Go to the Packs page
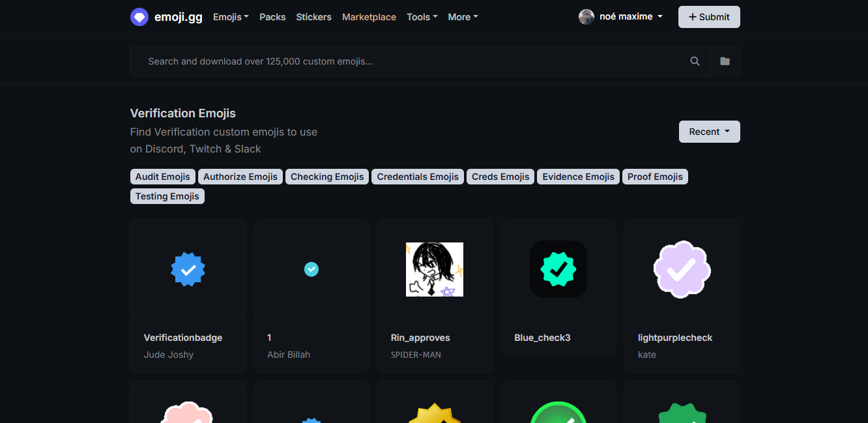The height and width of the screenshot is (423, 868). (x=272, y=17)
